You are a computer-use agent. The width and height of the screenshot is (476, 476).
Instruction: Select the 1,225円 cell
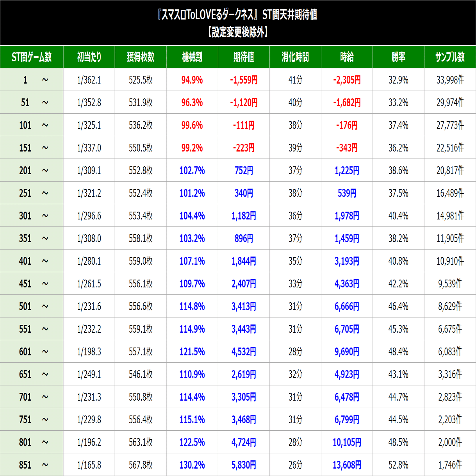click(x=347, y=171)
